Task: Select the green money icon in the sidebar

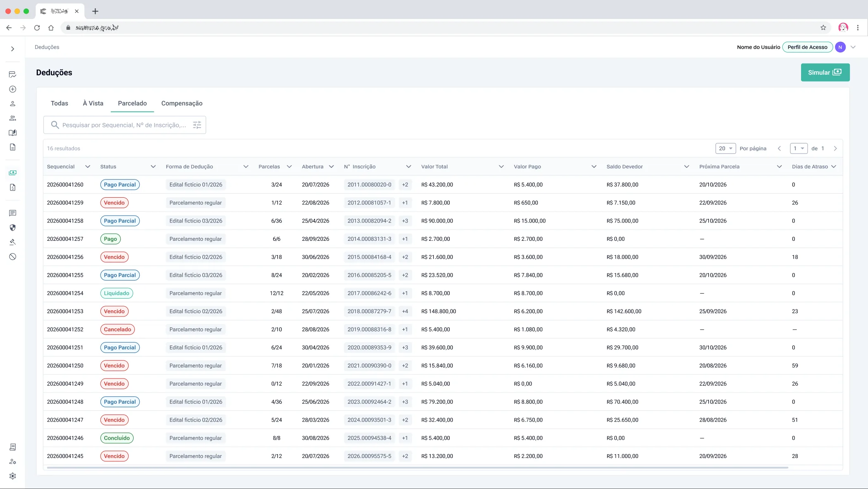Action: pos(13,173)
